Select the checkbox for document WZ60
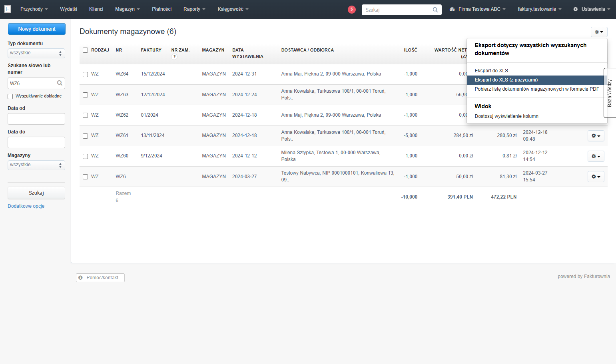 (85, 156)
